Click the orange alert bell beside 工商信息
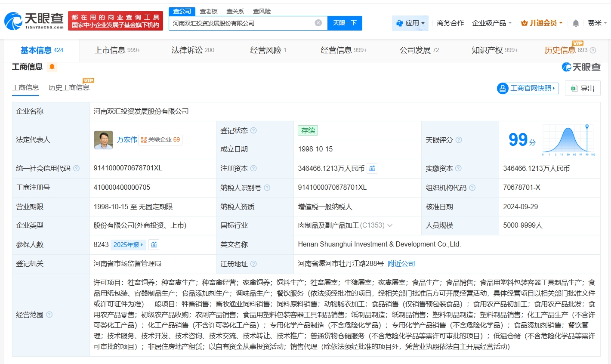 tap(52, 67)
